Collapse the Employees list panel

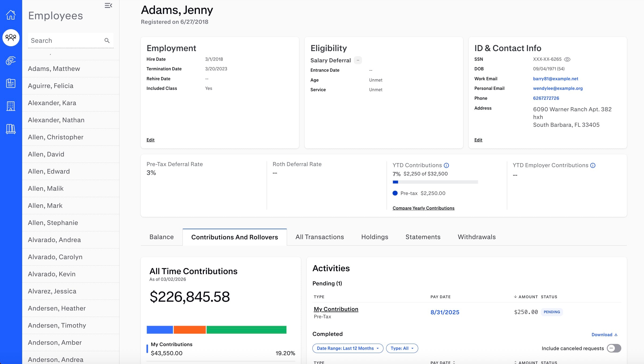pyautogui.click(x=108, y=6)
